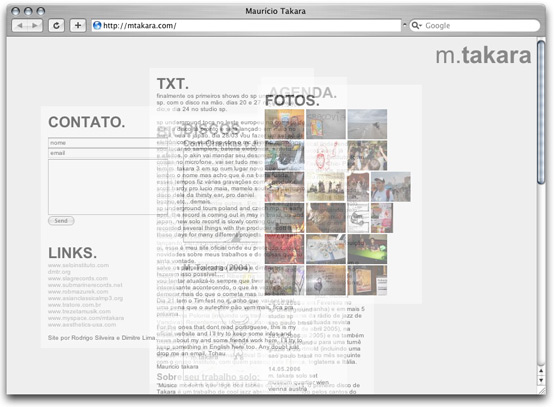
Task: Open the CONTATO. section heading
Action: click(87, 122)
